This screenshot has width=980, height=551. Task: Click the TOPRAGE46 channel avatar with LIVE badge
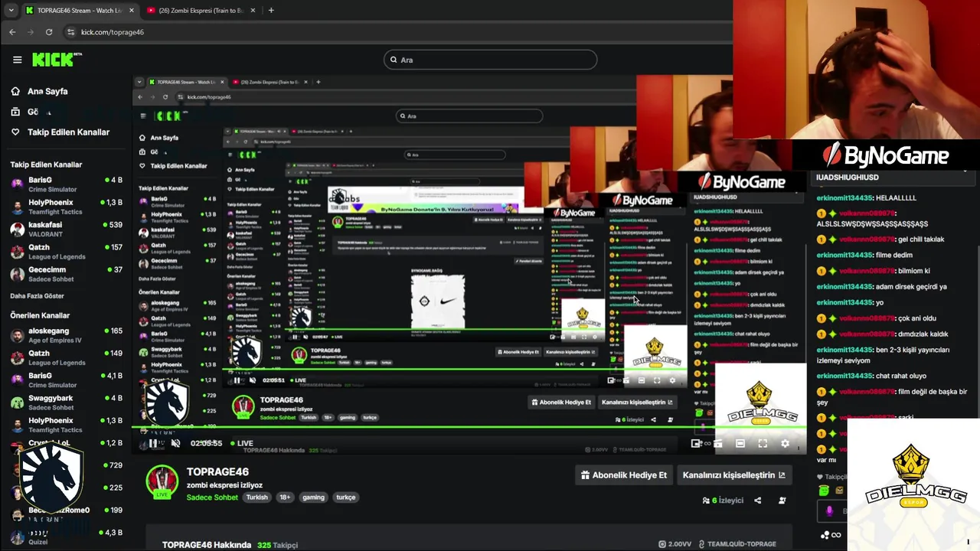[162, 482]
